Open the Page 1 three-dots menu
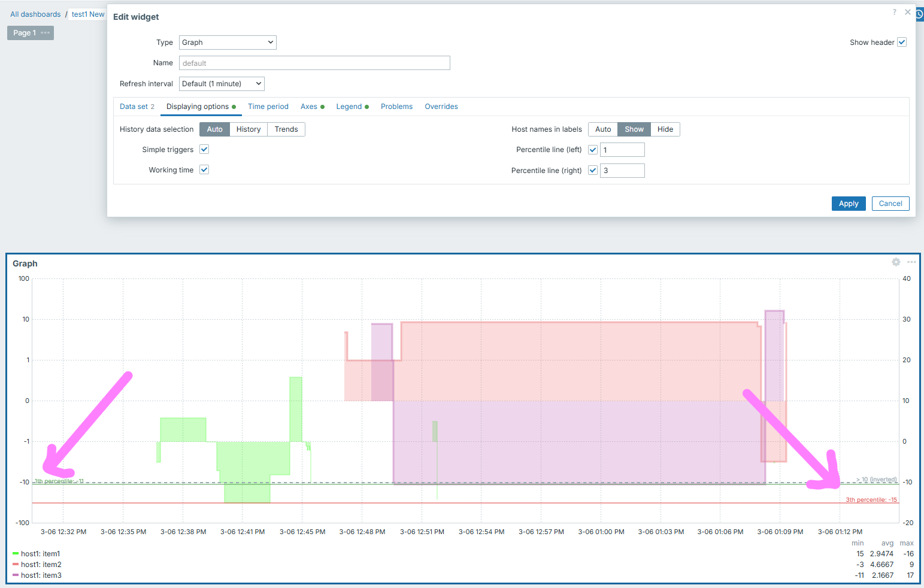 (x=46, y=33)
